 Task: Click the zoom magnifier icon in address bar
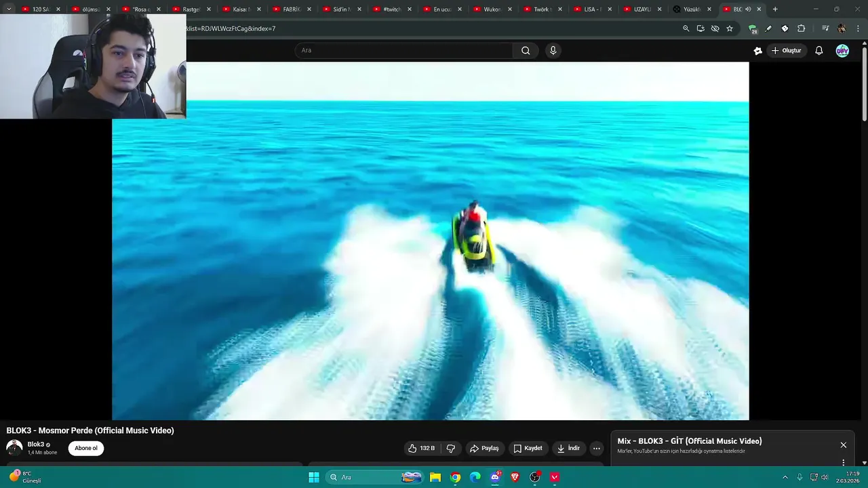[x=686, y=28]
